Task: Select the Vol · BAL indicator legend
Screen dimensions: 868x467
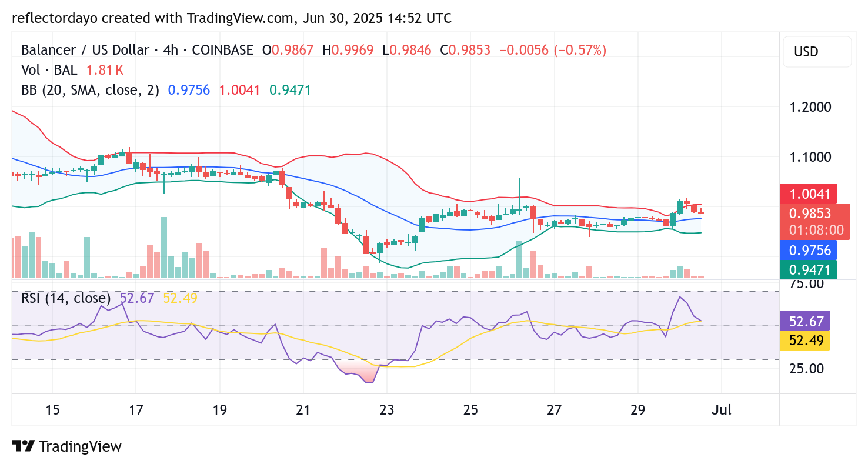Action: [49, 70]
